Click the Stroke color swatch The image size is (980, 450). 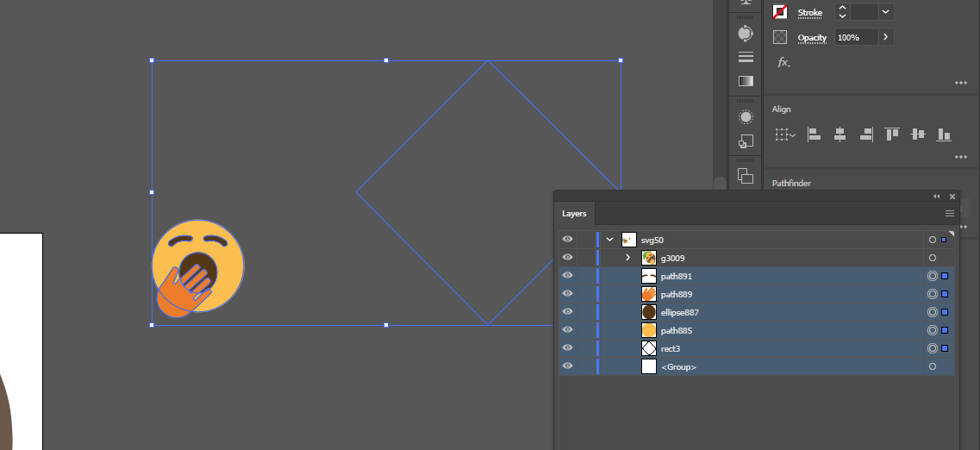tap(780, 12)
